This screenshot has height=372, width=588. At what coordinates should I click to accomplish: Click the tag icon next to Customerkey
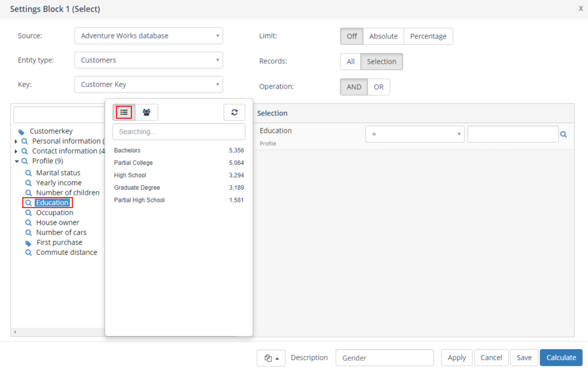22,132
